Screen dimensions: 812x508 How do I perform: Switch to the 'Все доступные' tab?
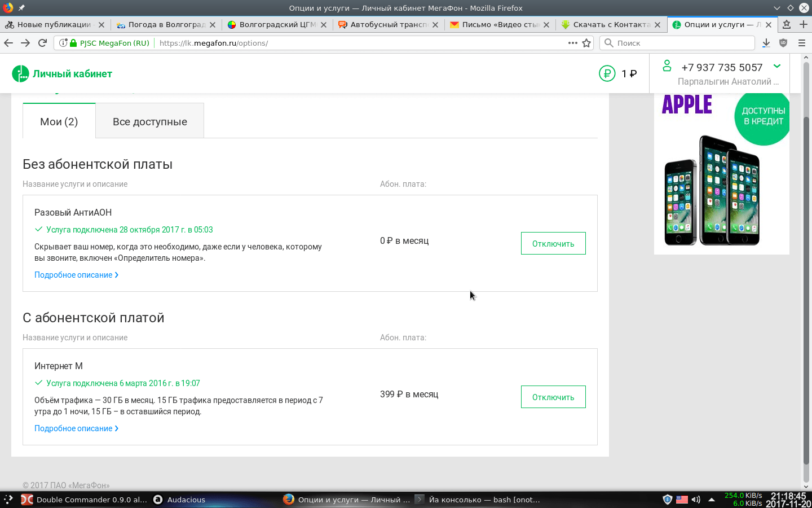tap(150, 121)
